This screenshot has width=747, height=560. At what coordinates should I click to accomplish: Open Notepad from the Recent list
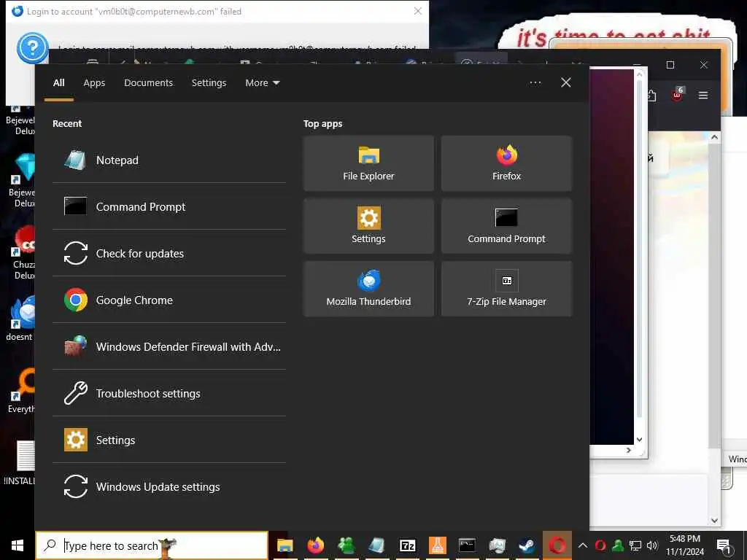coord(169,160)
